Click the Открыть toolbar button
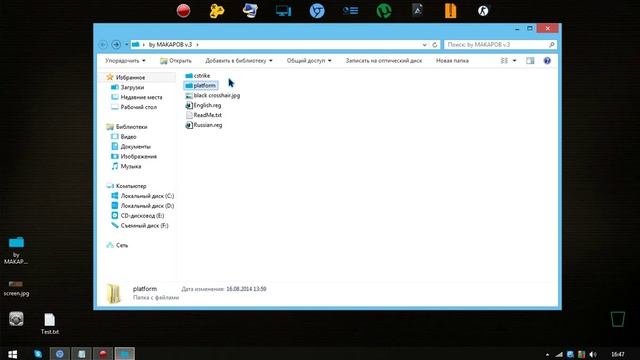This screenshot has width=640, height=360. 176,61
